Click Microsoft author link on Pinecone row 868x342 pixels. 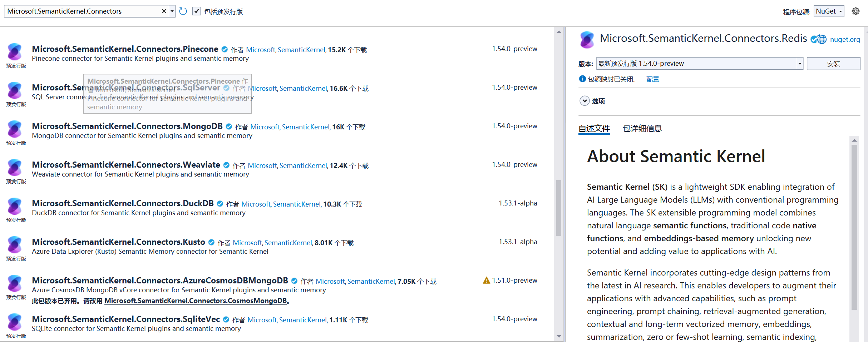click(260, 50)
